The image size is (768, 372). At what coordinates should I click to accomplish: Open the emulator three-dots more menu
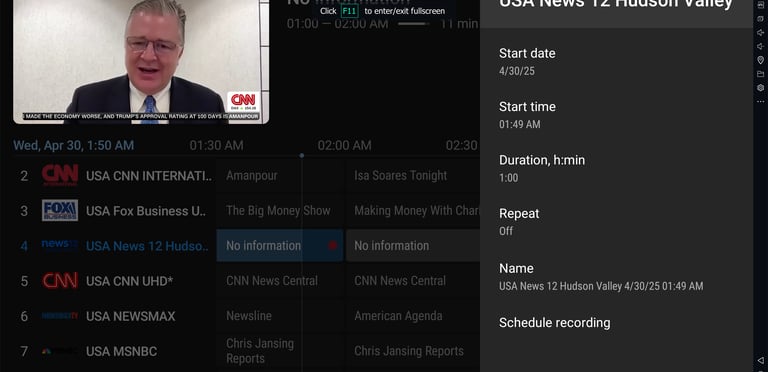click(760, 102)
